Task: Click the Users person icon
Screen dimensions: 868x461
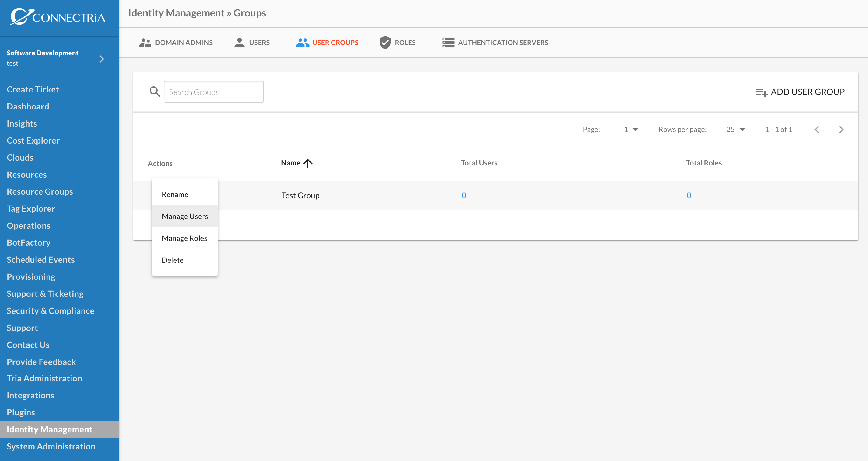Action: tap(239, 43)
